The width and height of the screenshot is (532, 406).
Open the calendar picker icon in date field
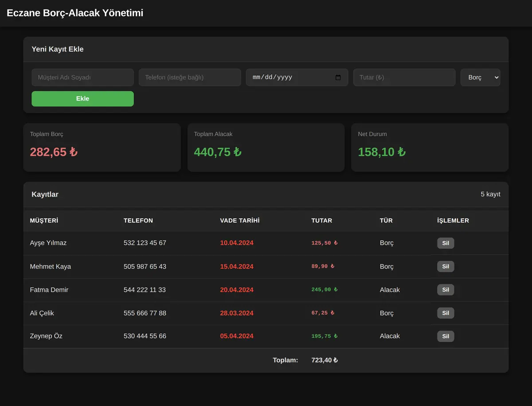338,77
